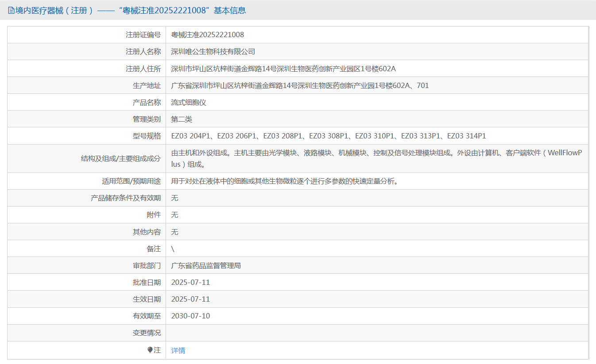Click the 管理类别 row label

pos(147,119)
